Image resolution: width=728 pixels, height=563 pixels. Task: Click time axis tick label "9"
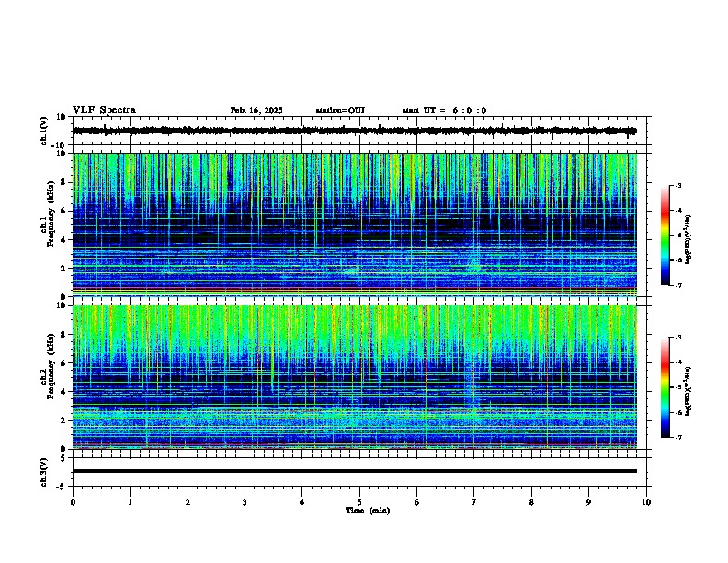pos(588,502)
